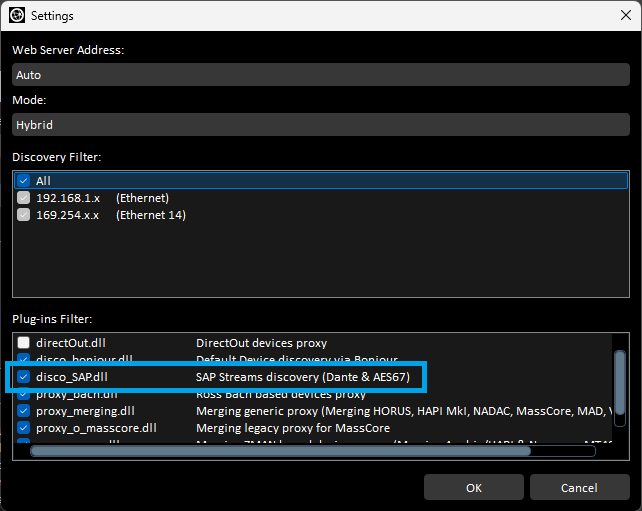The image size is (642, 511).
Task: Select the 169.254.x.x row text
Action: [x=68, y=215]
